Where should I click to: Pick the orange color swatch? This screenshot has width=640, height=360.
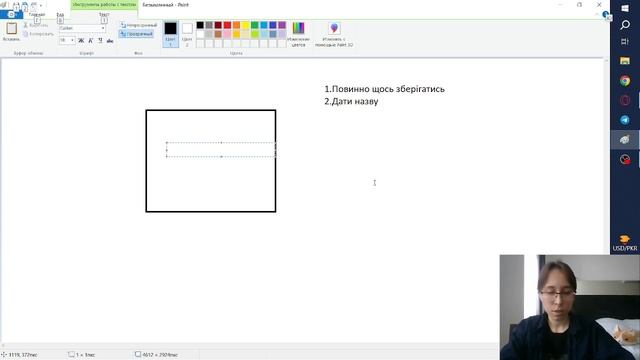236,25
